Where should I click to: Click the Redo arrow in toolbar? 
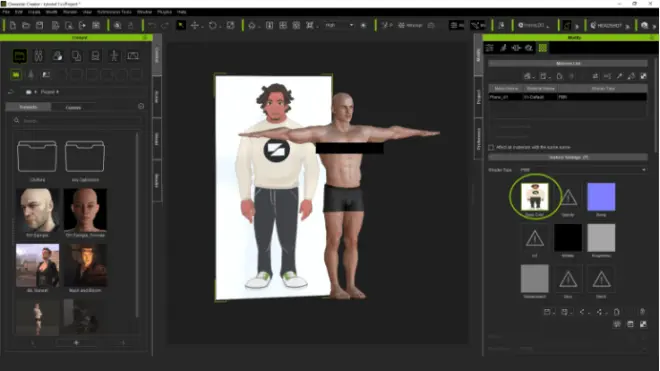pyautogui.click(x=165, y=26)
